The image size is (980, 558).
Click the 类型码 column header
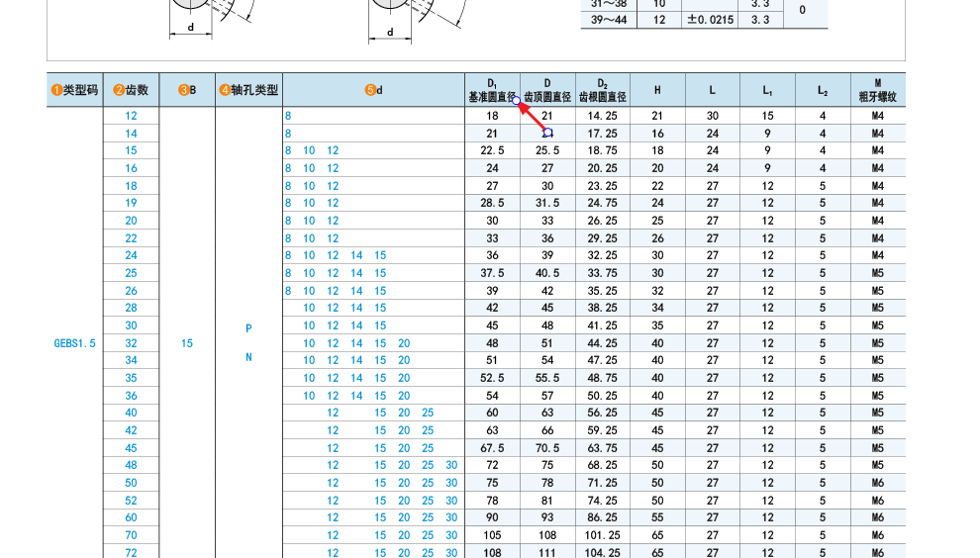[75, 90]
